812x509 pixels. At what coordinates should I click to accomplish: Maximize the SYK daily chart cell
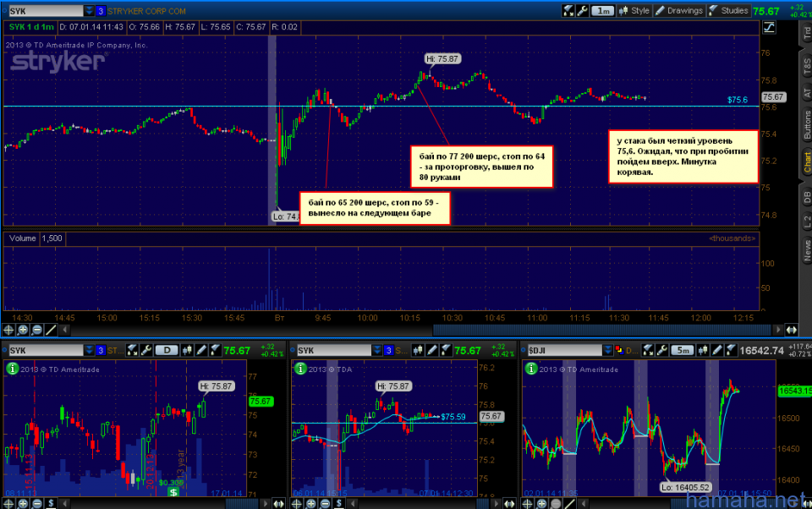pos(133,351)
